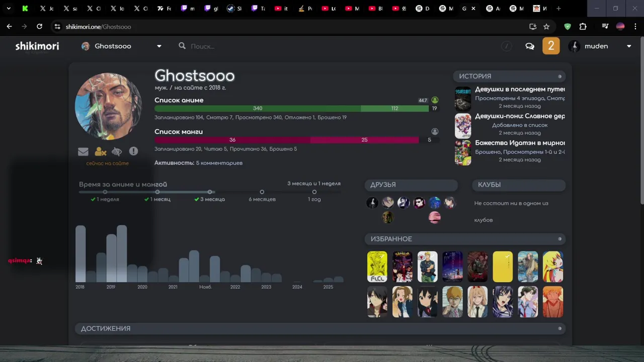Open the plain yellow favorite cover

point(503,267)
